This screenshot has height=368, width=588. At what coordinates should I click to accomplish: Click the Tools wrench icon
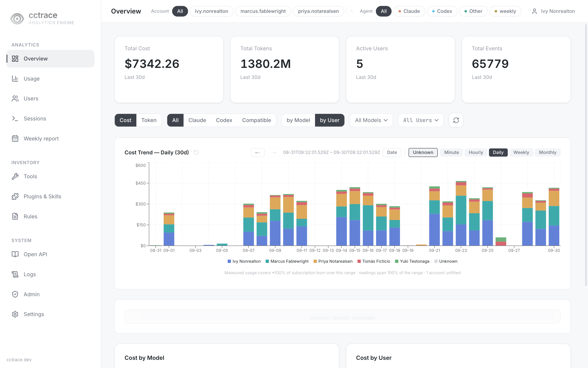[x=15, y=176]
